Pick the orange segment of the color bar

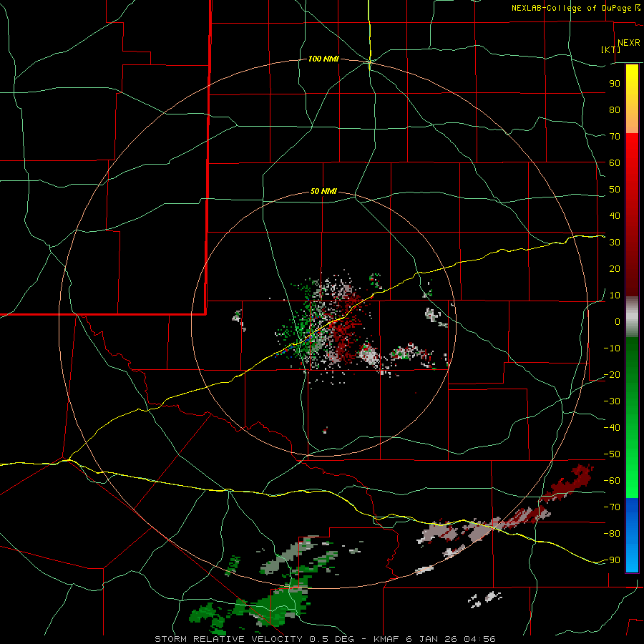tap(632, 119)
